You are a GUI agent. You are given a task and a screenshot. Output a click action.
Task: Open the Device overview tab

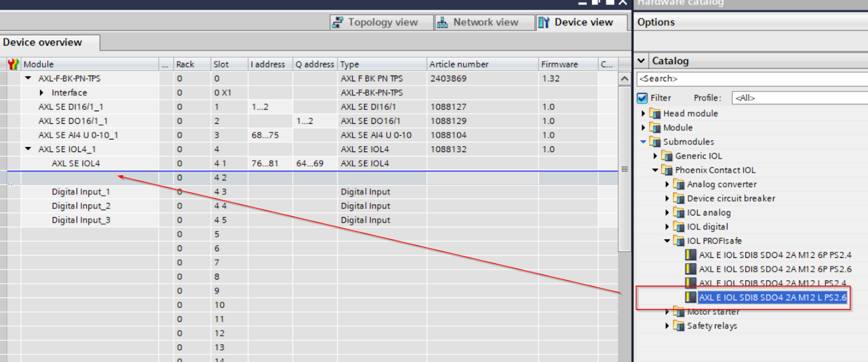pyautogui.click(x=49, y=42)
